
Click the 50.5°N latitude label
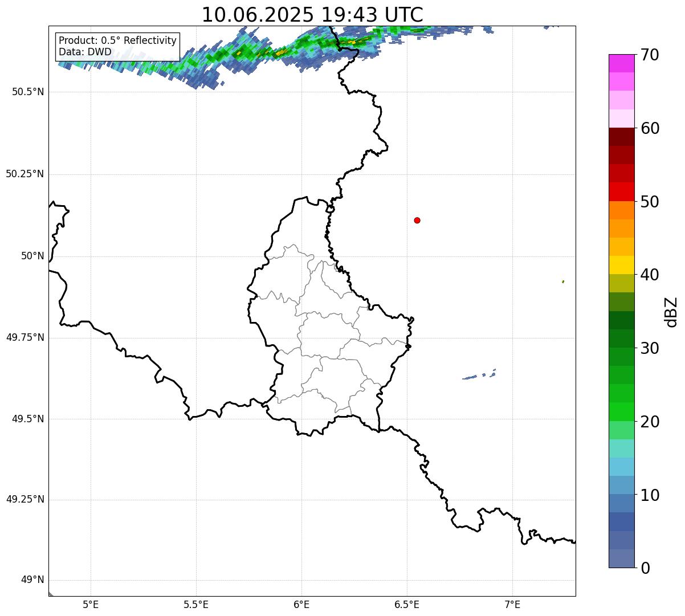(27, 92)
